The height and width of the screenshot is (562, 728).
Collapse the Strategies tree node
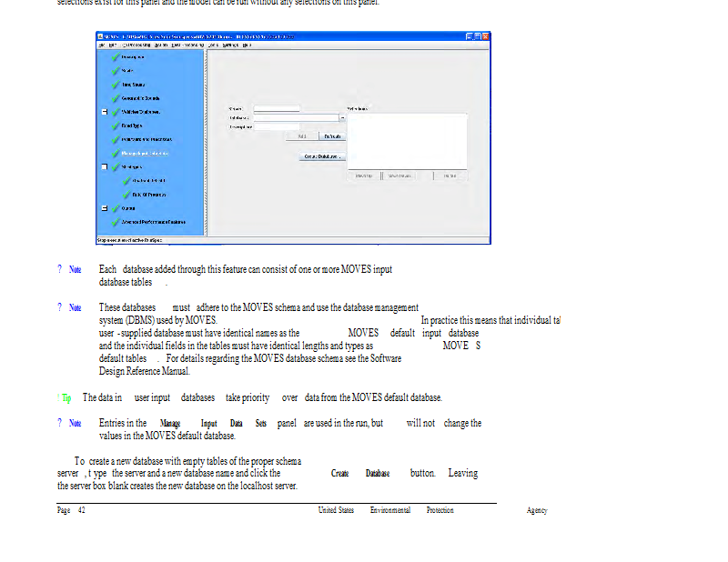105,167
